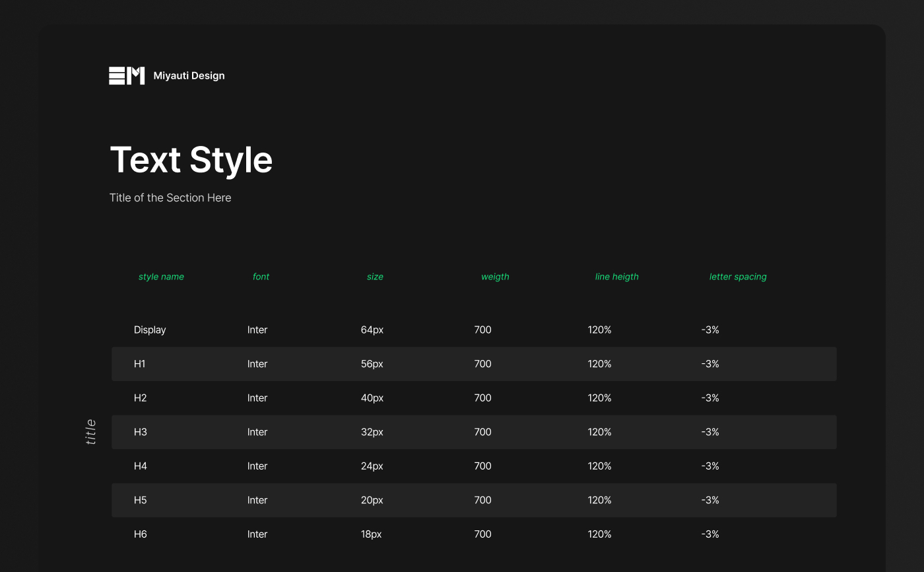Viewport: 924px width, 572px height.
Task: Click Inter font in Display row
Action: click(257, 330)
